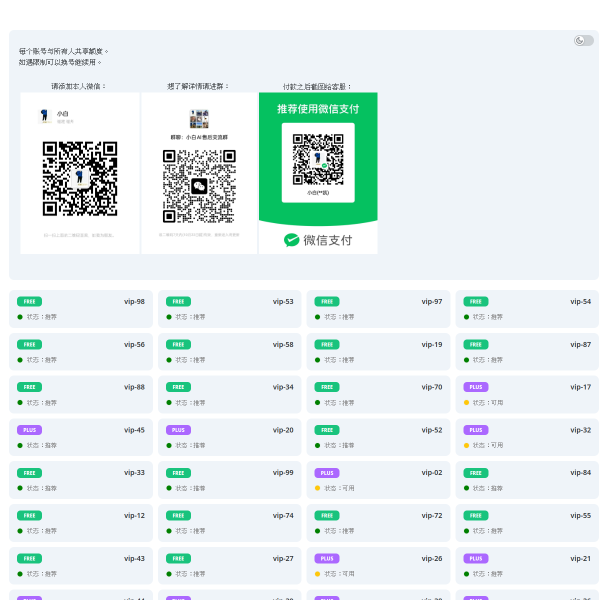Screen dimensions: 600x600
Task: Click the yellow status dot on vip-32
Action: point(466,446)
